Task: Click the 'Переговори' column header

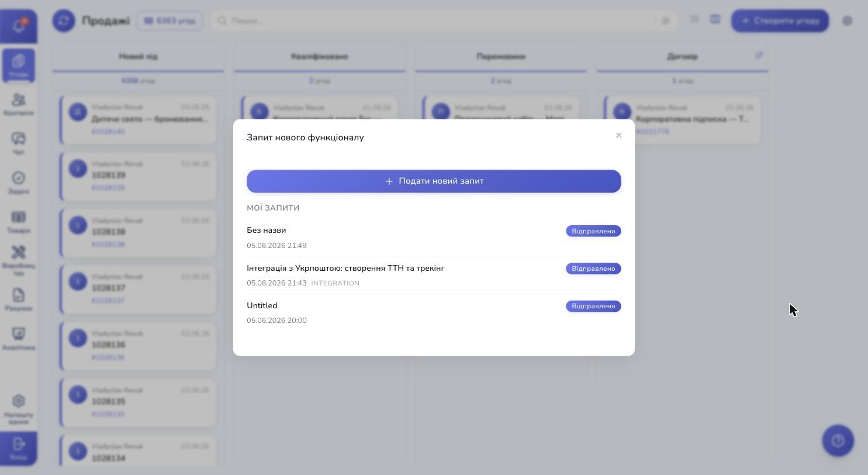Action: [501, 57]
